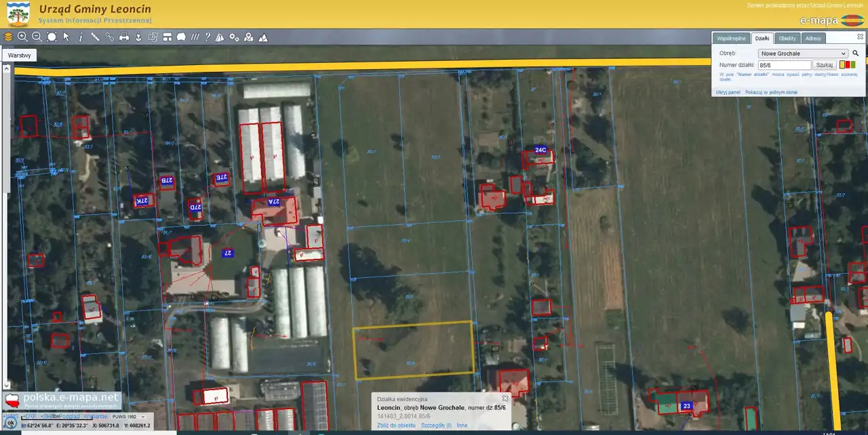This screenshot has width=868, height=435.
Task: Click the Numer działki input field
Action: (785, 65)
